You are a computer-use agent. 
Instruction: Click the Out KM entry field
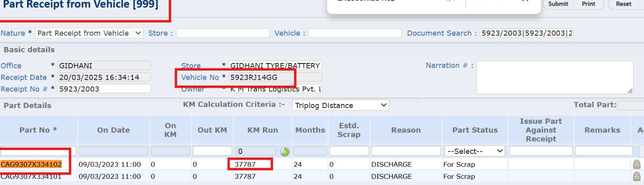point(212,151)
